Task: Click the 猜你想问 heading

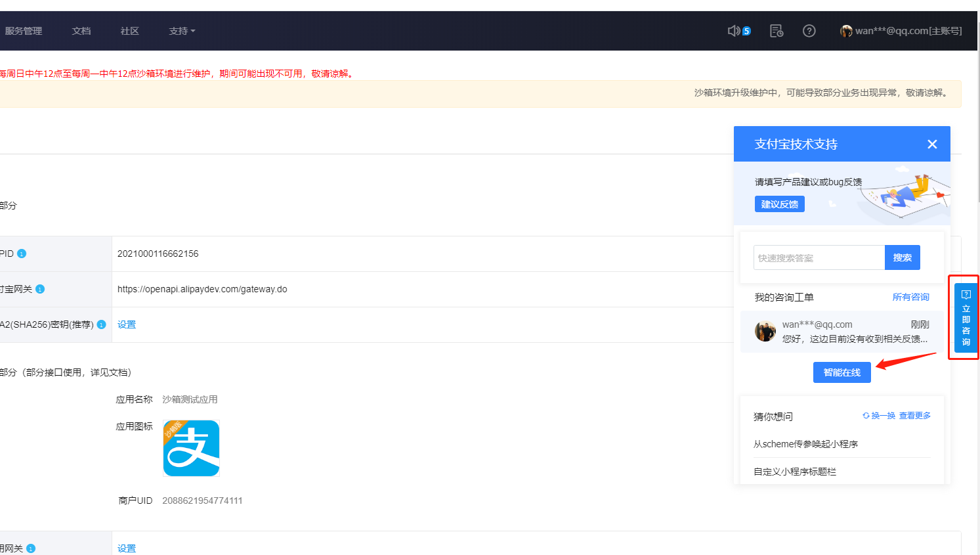Action: pos(773,416)
